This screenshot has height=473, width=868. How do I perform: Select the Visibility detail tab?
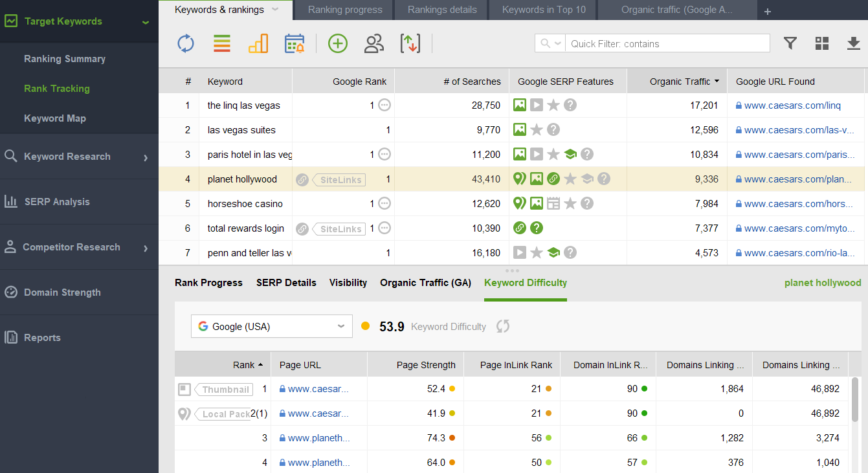coord(348,283)
